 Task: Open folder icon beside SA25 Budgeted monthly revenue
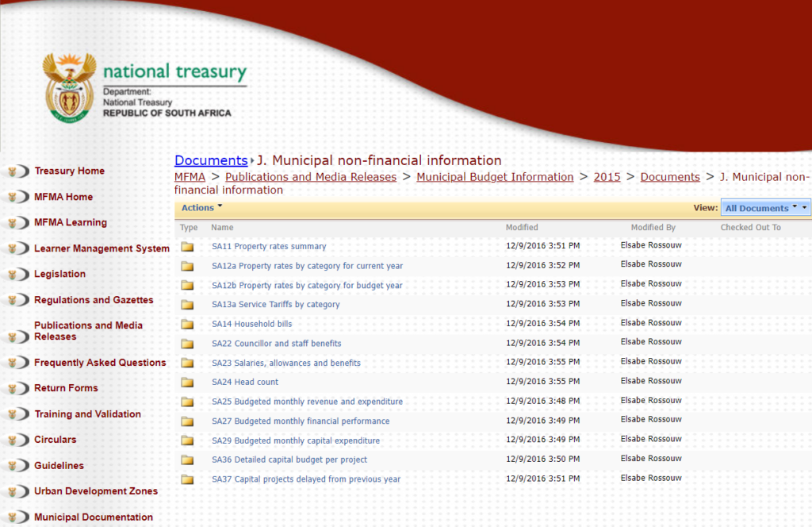click(x=187, y=402)
